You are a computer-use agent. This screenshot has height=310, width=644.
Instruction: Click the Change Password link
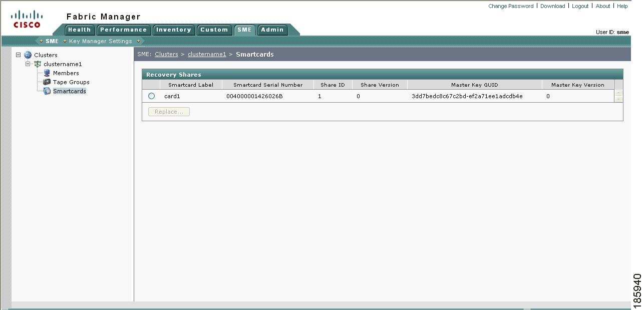tap(511, 7)
